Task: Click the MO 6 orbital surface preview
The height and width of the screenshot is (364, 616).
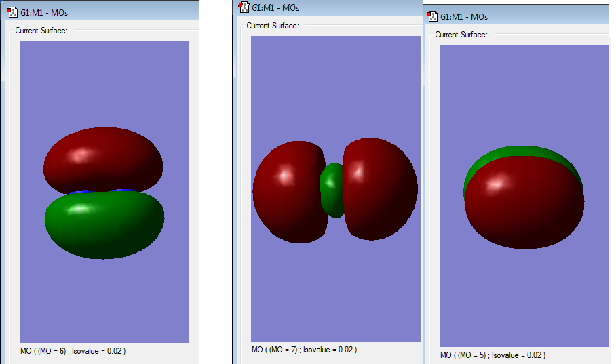Action: (104, 192)
